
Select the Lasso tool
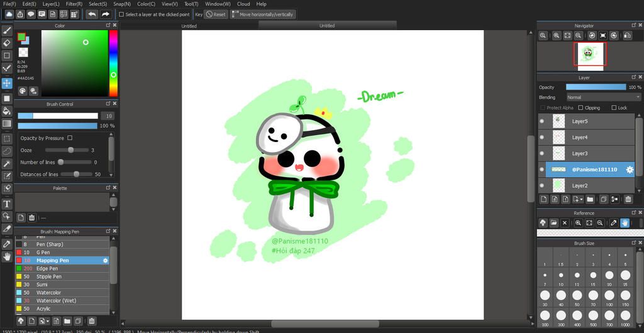pos(6,151)
